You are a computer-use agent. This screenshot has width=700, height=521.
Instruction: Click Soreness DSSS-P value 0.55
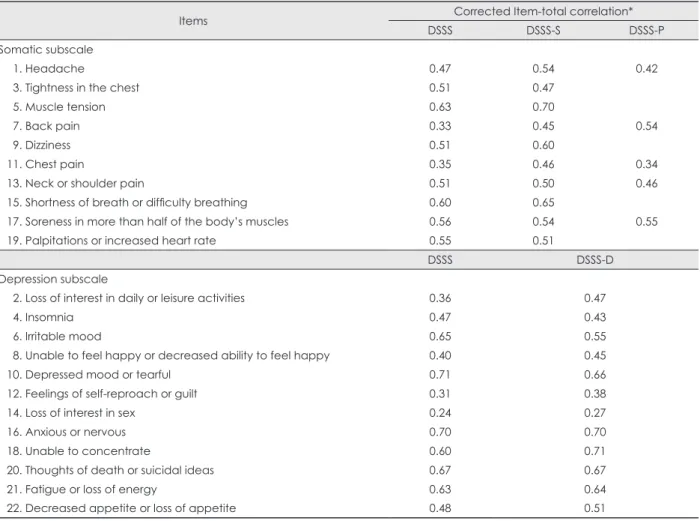pos(646,222)
